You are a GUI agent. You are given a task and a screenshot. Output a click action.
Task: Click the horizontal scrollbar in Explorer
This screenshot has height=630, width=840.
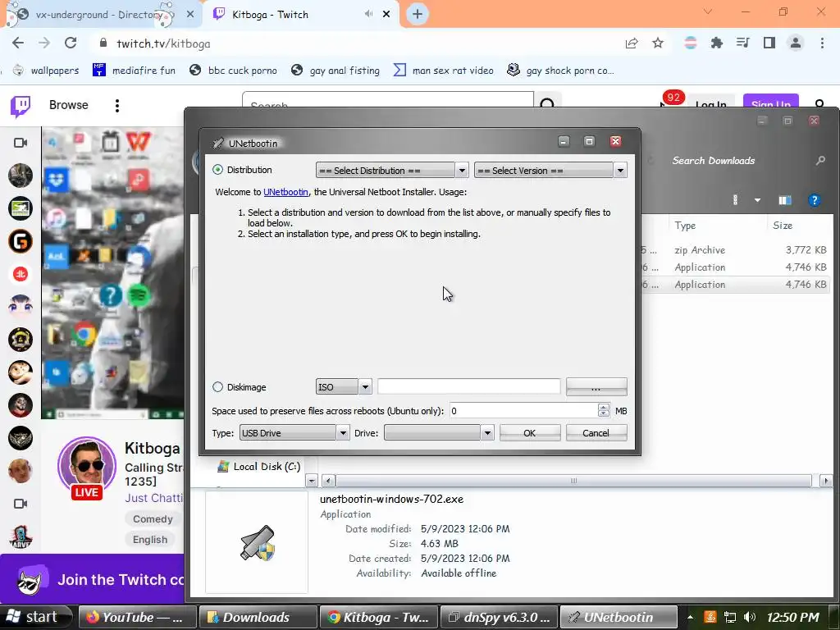573,481
